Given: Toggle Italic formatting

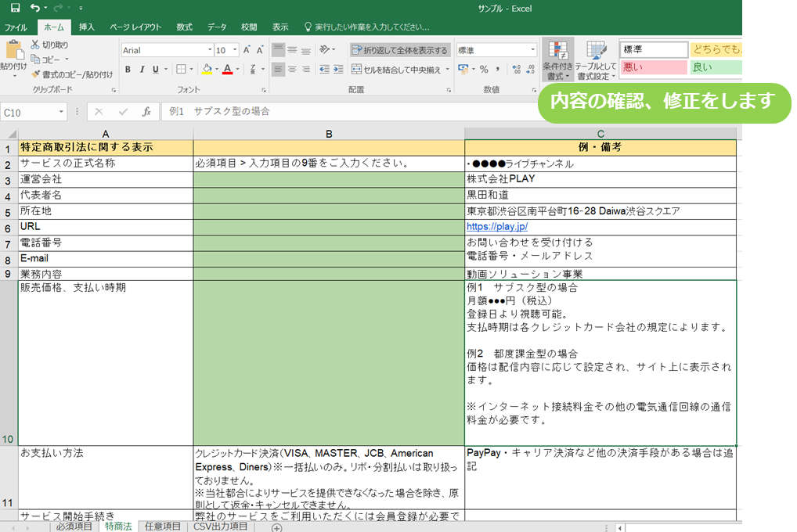Looking at the screenshot, I should [x=142, y=69].
